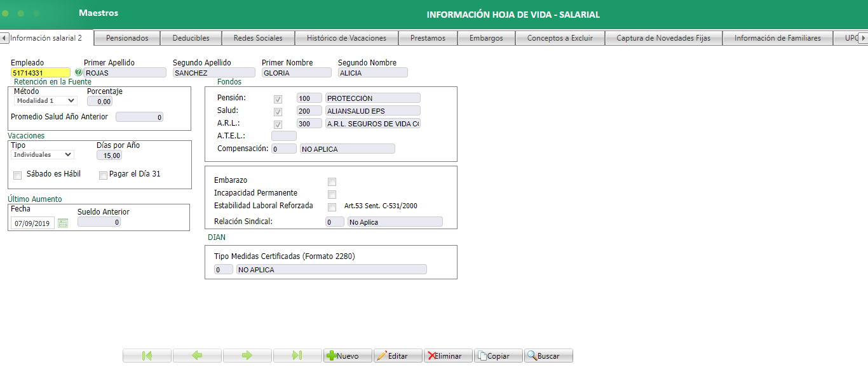Image resolution: width=868 pixels, height=379 pixels.
Task: Click the Primer Nombre field
Action: 297,73
